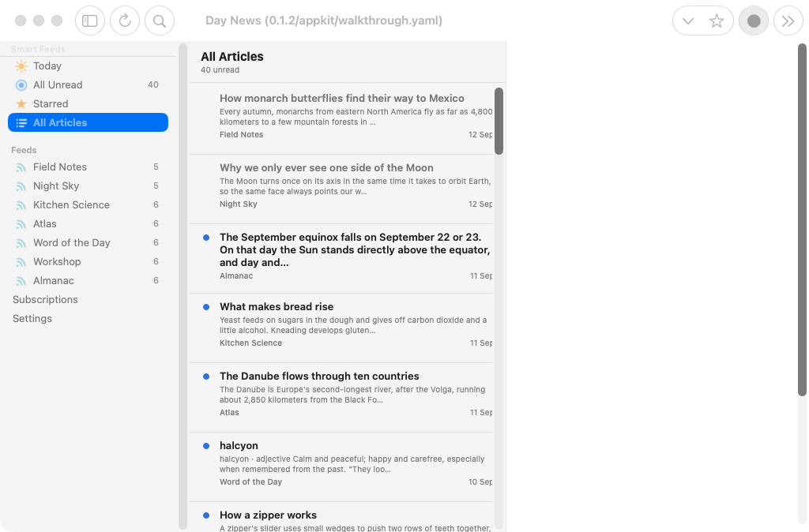Click the Night Sky feed RSS icon
The height and width of the screenshot is (532, 809).
pos(21,186)
